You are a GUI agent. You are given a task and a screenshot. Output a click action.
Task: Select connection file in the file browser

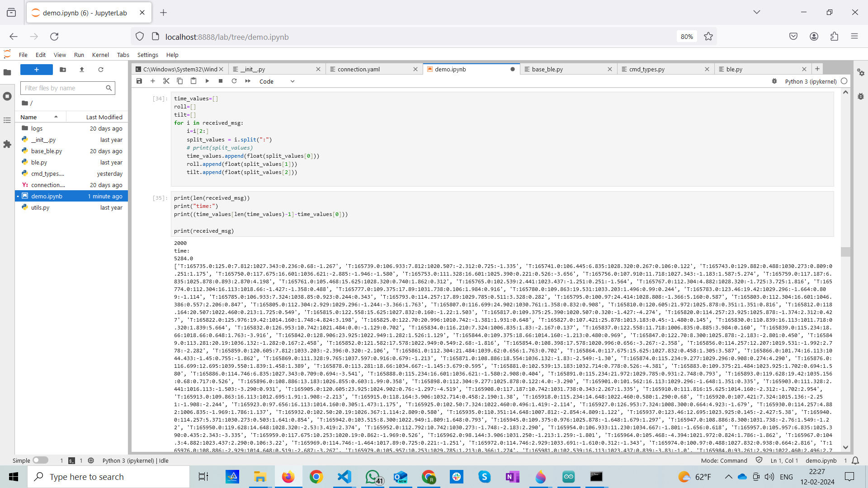pyautogui.click(x=72, y=185)
